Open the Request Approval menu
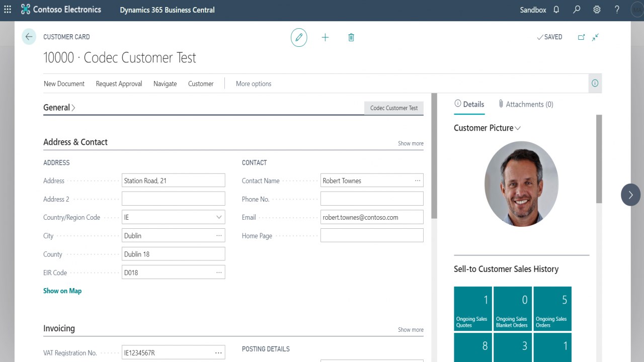Screen dimensions: 644x362 pyautogui.click(x=119, y=84)
